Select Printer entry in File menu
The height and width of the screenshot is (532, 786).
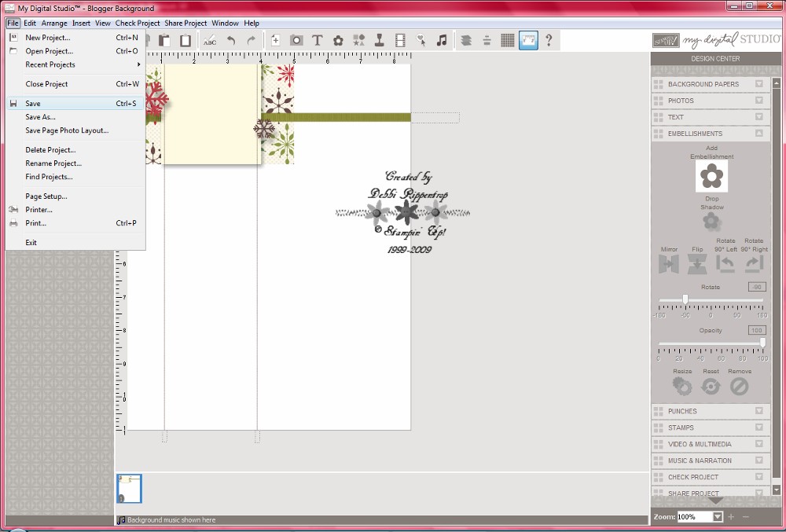click(75, 210)
